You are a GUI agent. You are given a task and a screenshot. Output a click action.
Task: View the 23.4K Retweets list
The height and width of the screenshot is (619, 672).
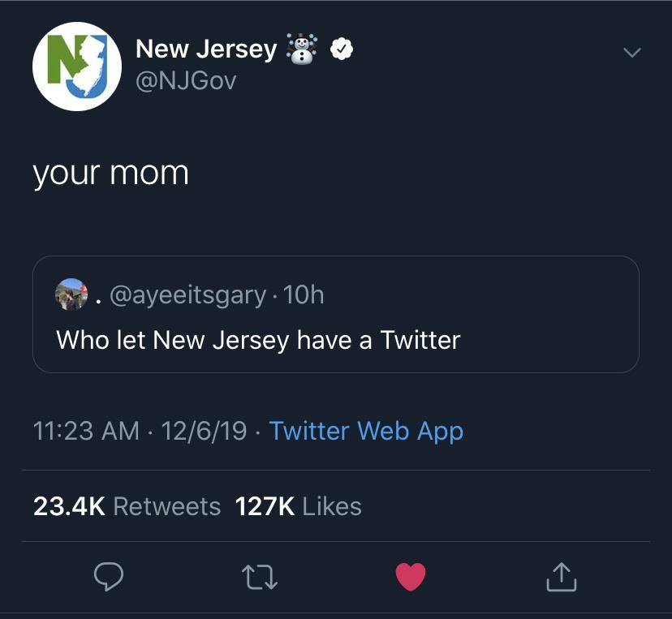pyautogui.click(x=126, y=506)
